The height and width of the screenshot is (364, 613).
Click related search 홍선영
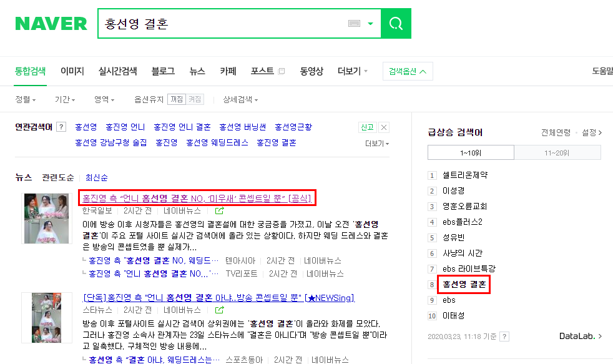[x=86, y=127]
